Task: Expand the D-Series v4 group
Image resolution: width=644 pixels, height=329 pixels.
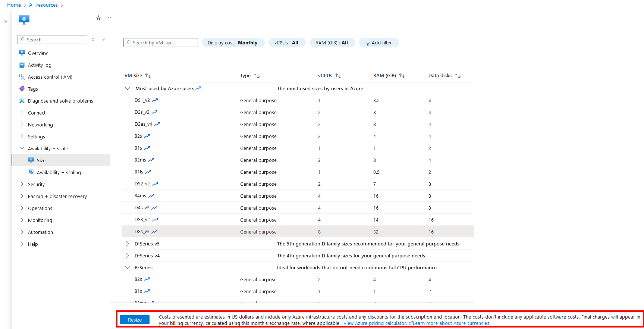Action: 128,256
